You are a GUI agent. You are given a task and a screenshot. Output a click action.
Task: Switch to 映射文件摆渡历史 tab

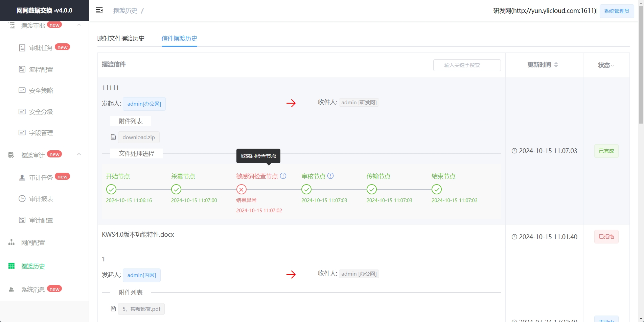[x=121, y=39]
